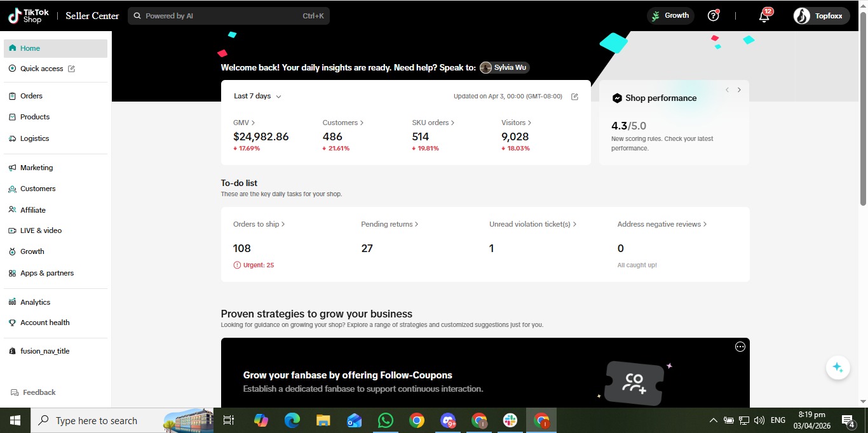Open the more options icon on banner

click(740, 347)
